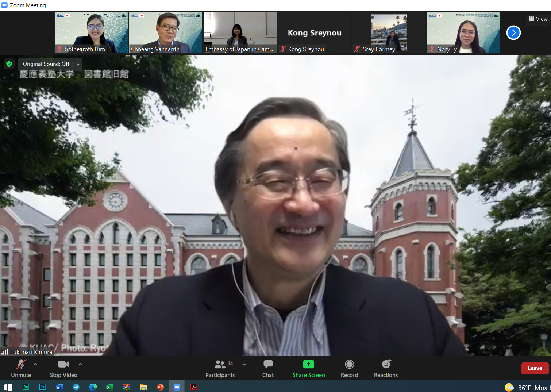551x392 pixels.
Task: Expand video options arrow beside Stop Video
Action: click(80, 364)
